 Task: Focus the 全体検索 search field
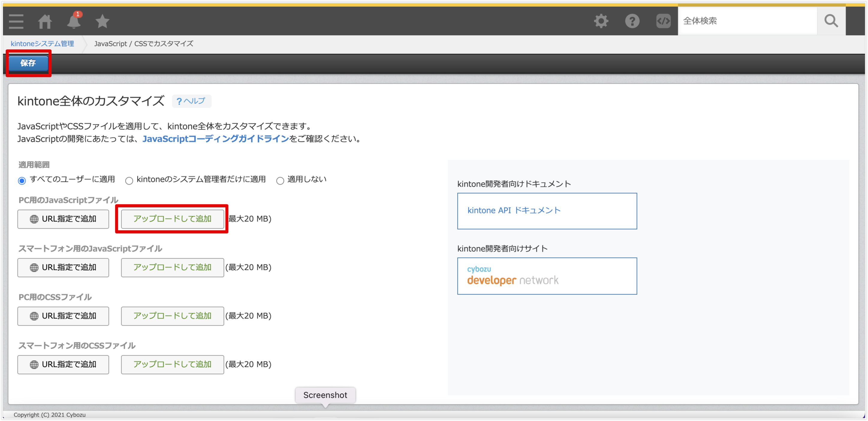[x=748, y=21]
